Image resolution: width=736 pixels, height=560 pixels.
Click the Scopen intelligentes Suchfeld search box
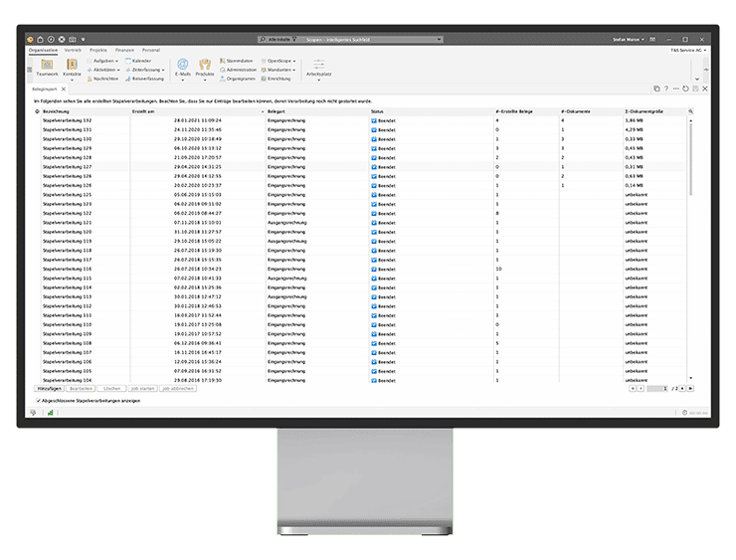point(350,40)
